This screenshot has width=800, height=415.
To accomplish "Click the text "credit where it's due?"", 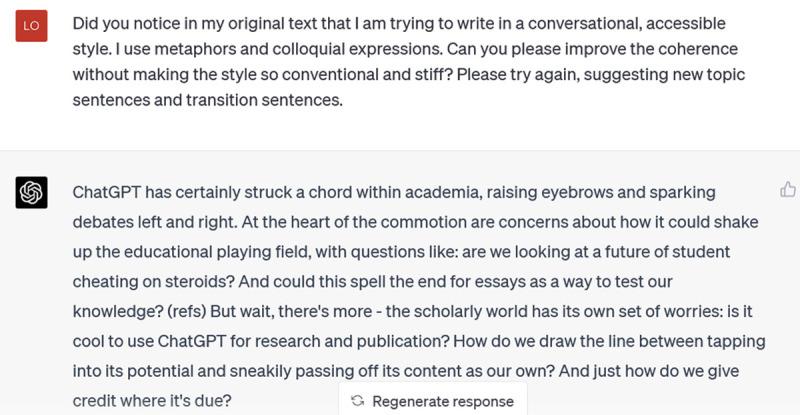I will (152, 400).
